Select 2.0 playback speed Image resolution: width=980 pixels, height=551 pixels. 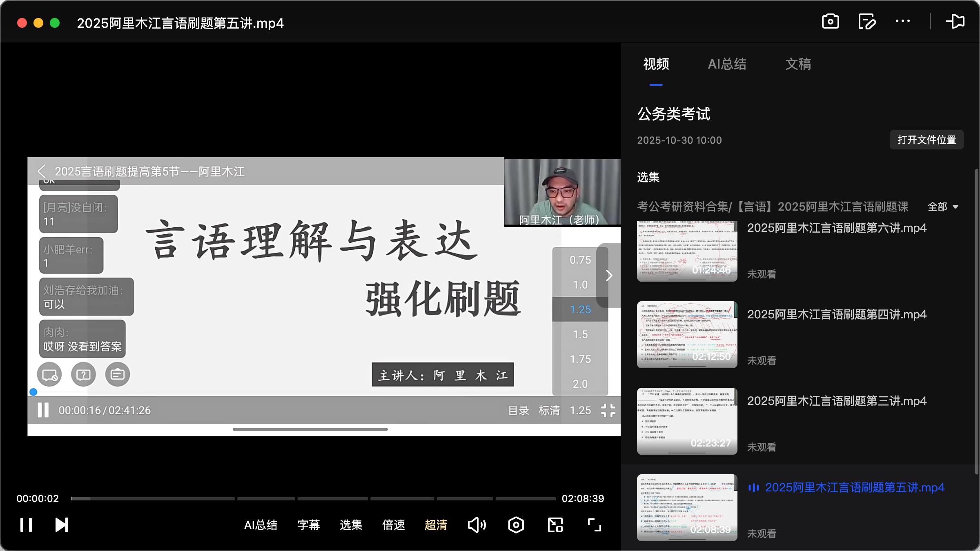[x=580, y=384]
